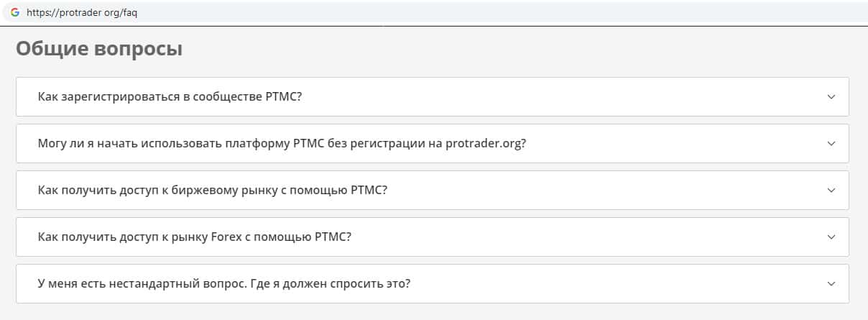Expand chevron for exchange market access question

[831, 190]
